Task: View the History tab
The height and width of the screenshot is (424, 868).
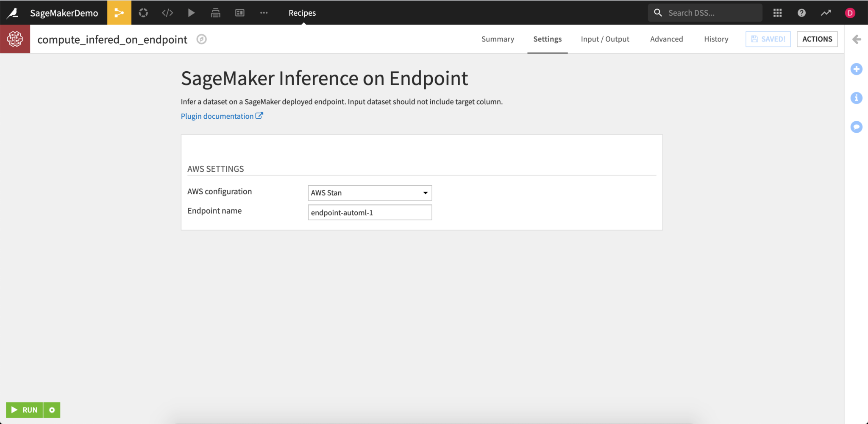Action: tap(716, 39)
